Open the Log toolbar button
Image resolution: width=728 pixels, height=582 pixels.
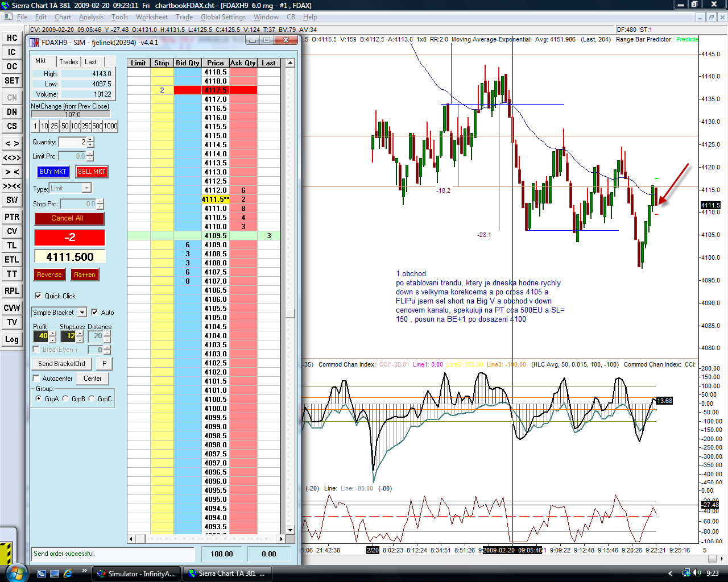click(12, 339)
